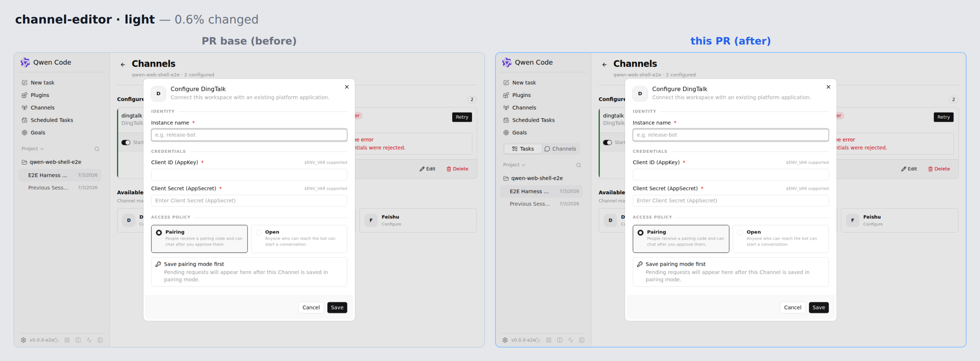Image resolution: width=980 pixels, height=361 pixels.
Task: Switch to Tasks tab in after panel sidebar
Action: [523, 149]
